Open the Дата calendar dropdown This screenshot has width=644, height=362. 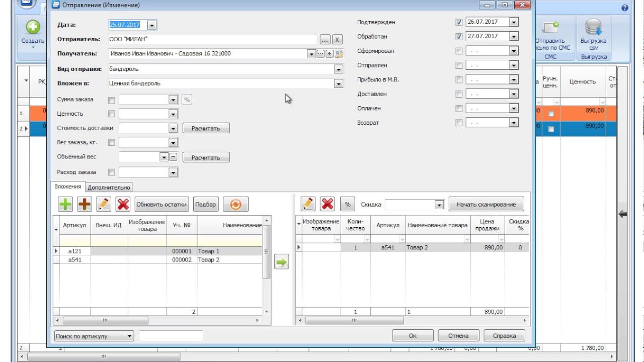(x=152, y=25)
